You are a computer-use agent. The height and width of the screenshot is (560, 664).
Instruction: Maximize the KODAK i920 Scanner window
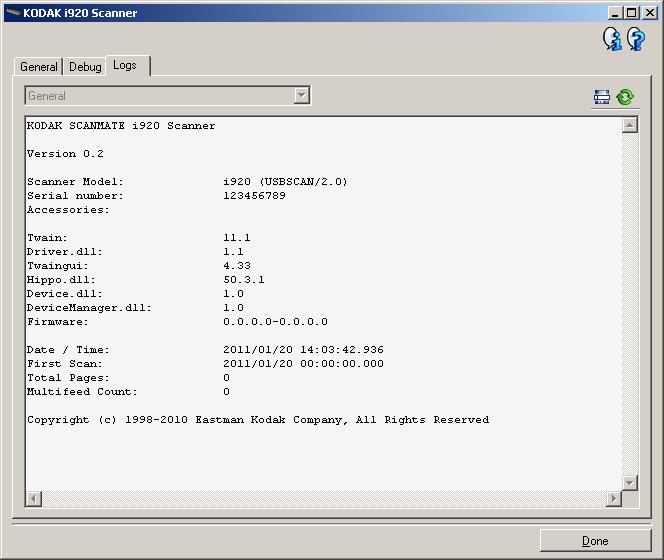tap(631, 13)
